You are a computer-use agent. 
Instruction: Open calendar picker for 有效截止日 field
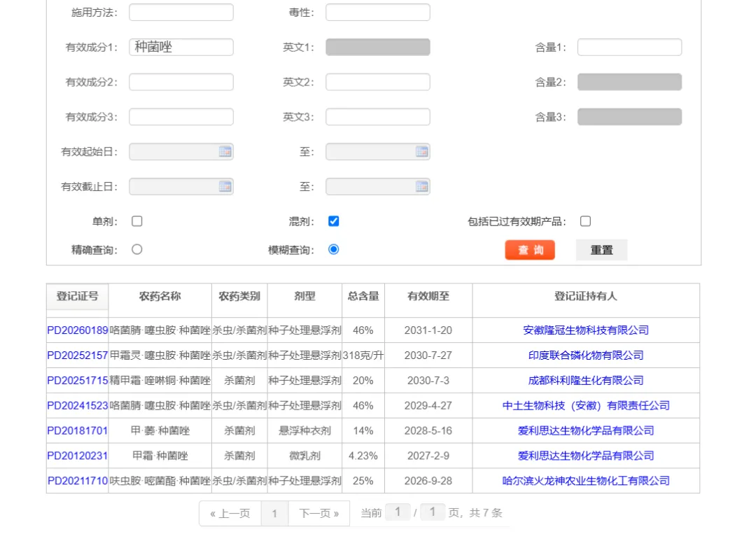[x=226, y=186]
